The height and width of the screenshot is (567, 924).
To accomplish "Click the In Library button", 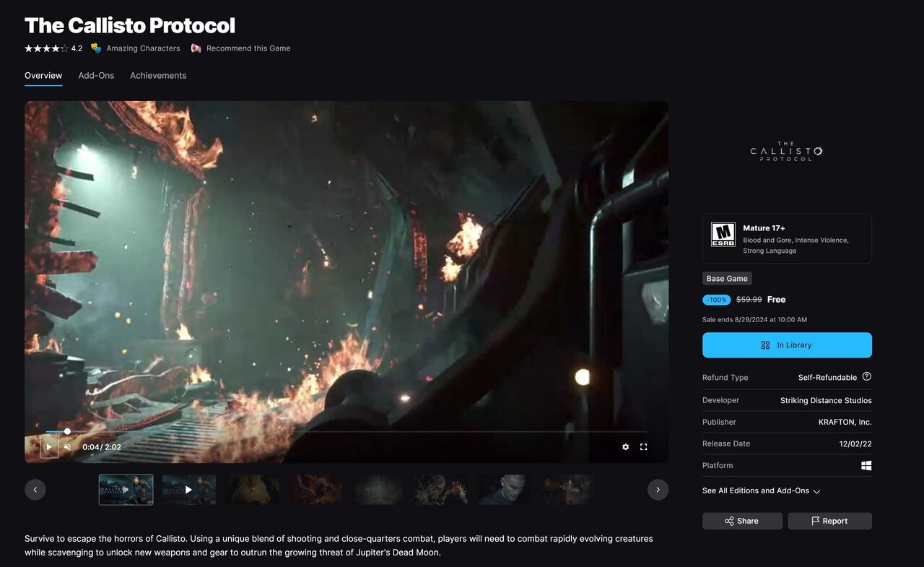I will click(x=786, y=345).
